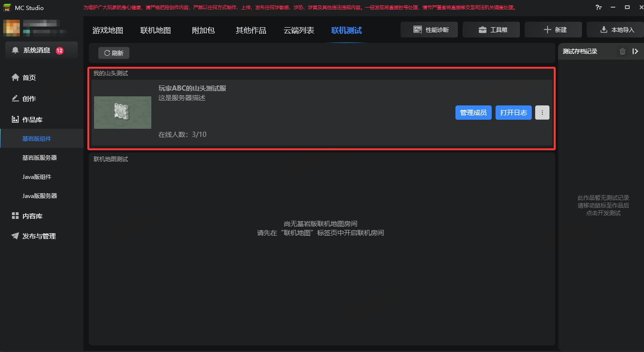Click the system messages bell icon

(16, 51)
